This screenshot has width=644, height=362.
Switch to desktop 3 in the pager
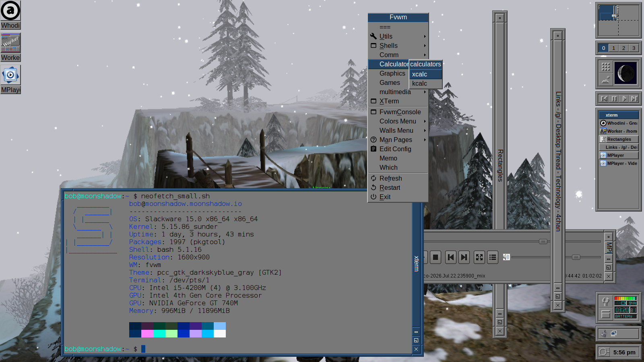(634, 48)
